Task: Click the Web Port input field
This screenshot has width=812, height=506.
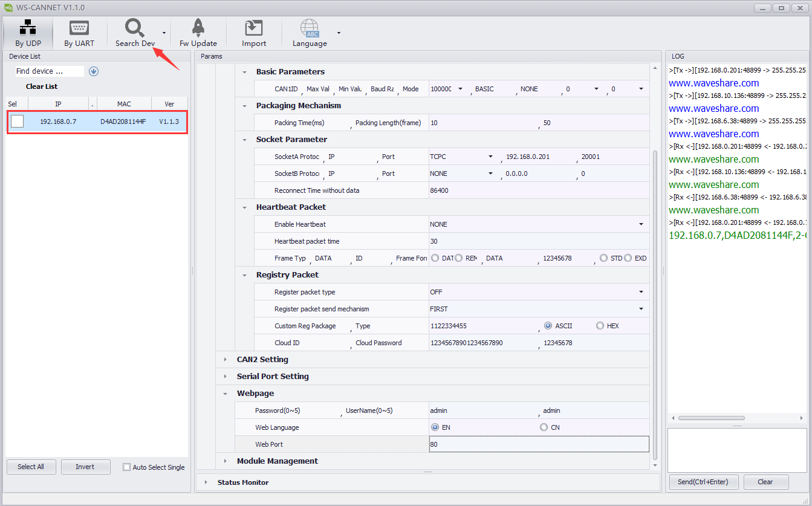Action: point(538,444)
